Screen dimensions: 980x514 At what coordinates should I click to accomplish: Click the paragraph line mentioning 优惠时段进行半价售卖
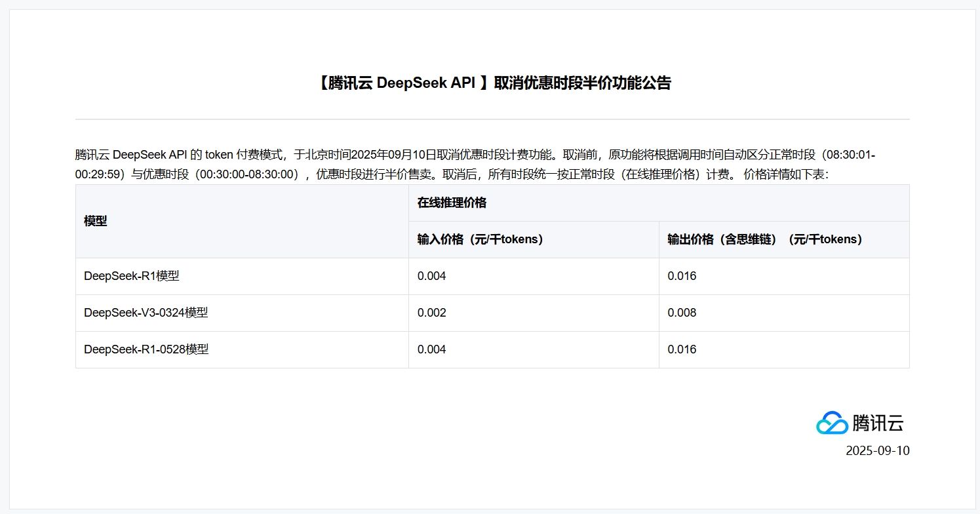(452, 175)
